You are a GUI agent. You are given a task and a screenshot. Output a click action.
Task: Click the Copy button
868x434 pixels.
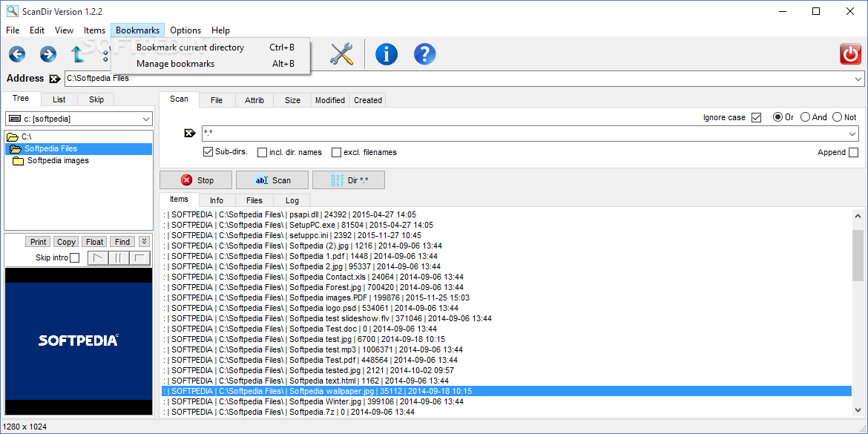(x=67, y=242)
